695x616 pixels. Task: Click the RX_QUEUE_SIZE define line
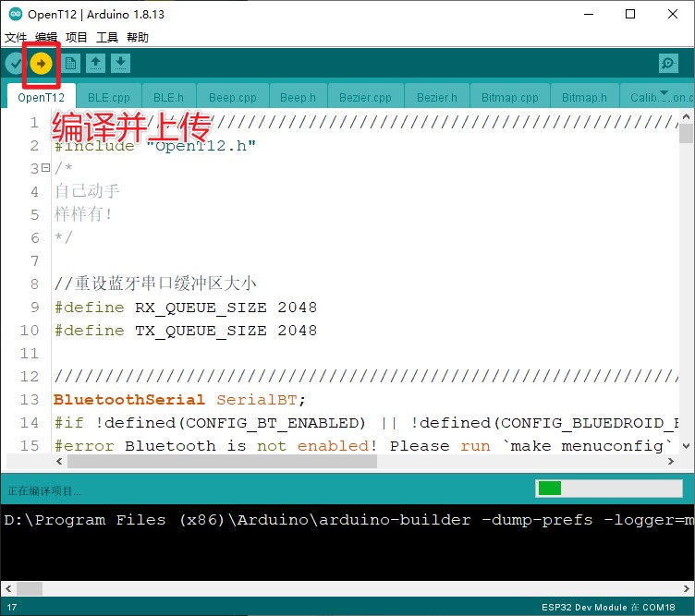[185, 308]
